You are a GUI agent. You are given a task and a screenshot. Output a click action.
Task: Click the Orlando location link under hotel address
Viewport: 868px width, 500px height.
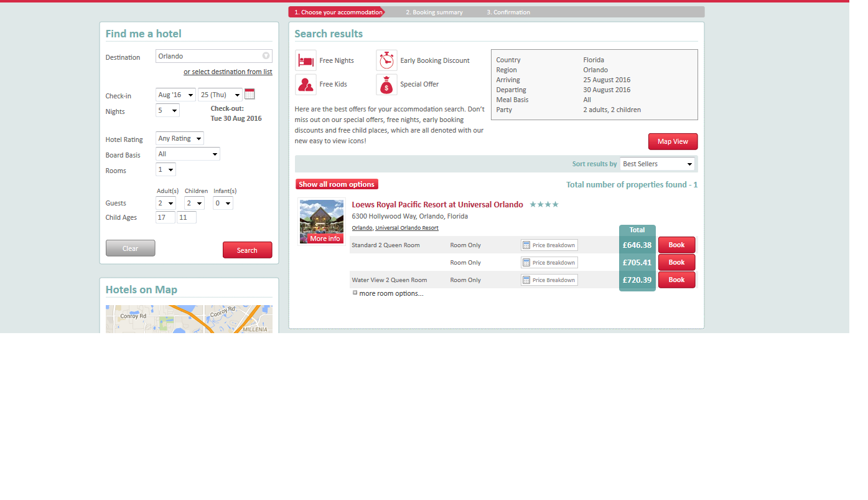362,228
